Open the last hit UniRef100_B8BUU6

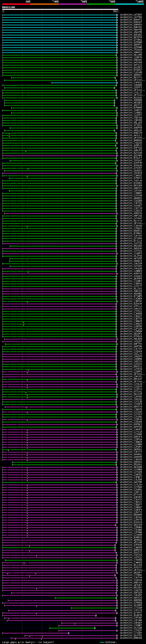(x=131, y=638)
